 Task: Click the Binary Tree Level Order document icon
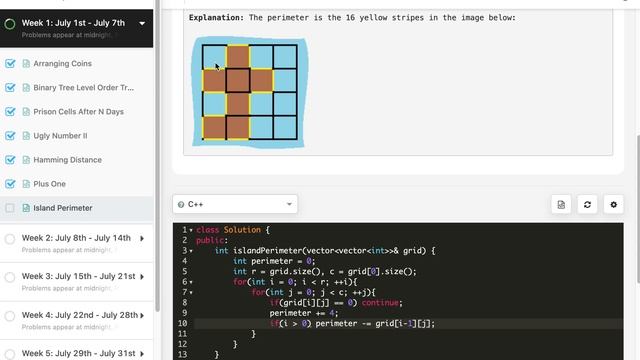26,88
